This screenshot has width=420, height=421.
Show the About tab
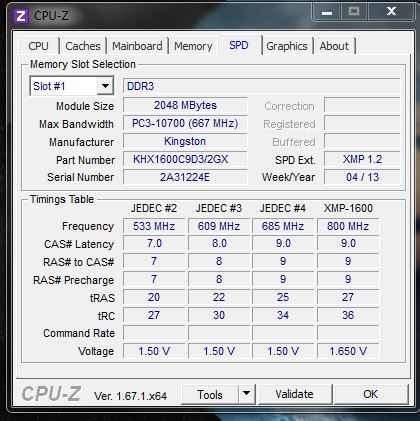334,46
